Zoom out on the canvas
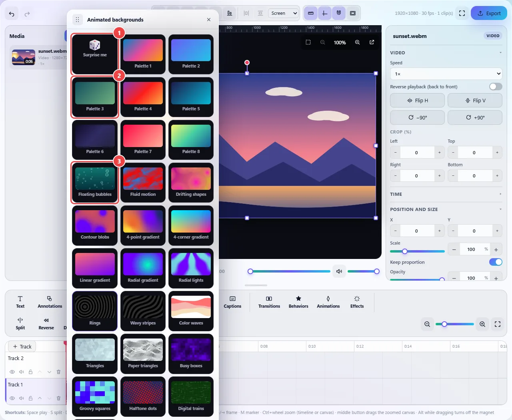This screenshot has height=420, width=512. click(x=322, y=42)
